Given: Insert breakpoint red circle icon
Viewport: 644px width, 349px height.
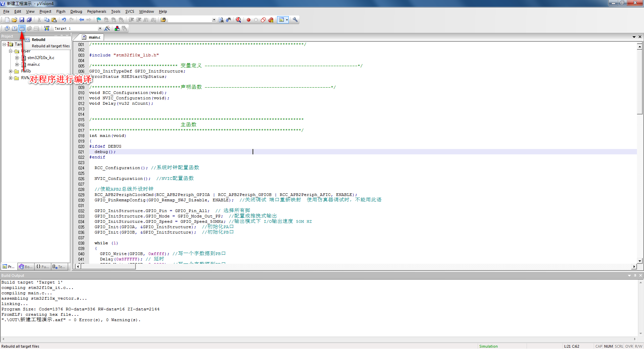Looking at the screenshot, I should coord(249,20).
